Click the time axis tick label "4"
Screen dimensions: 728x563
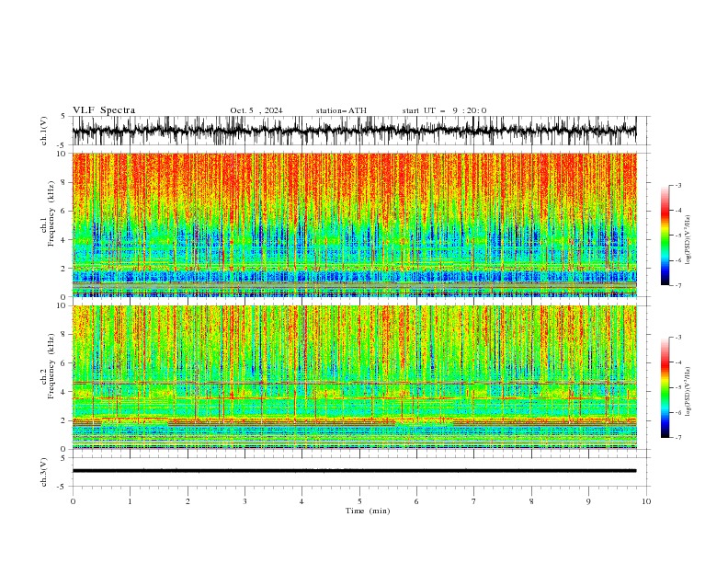tap(301, 501)
